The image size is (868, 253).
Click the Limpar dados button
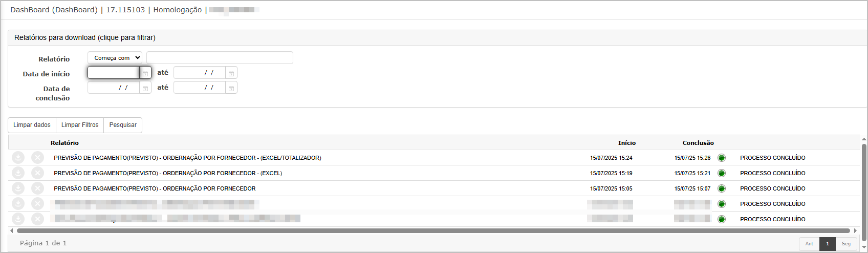[x=32, y=125]
